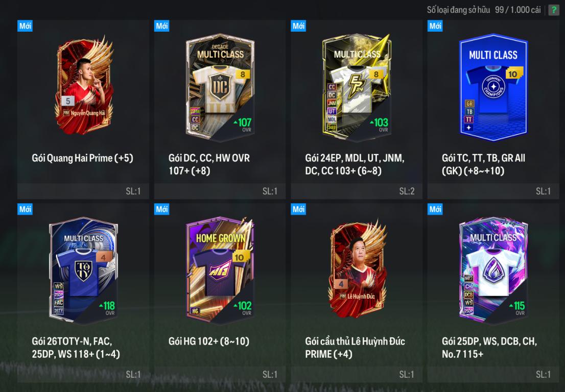565x392 pixels.
Task: Select the TOTY Multi Class 118 OVR card
Action: click(84, 270)
